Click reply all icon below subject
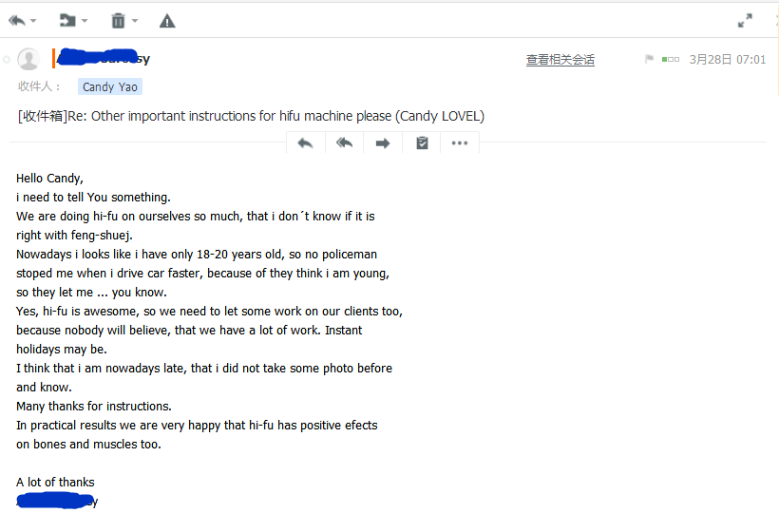The image size is (779, 532). pos(344,143)
